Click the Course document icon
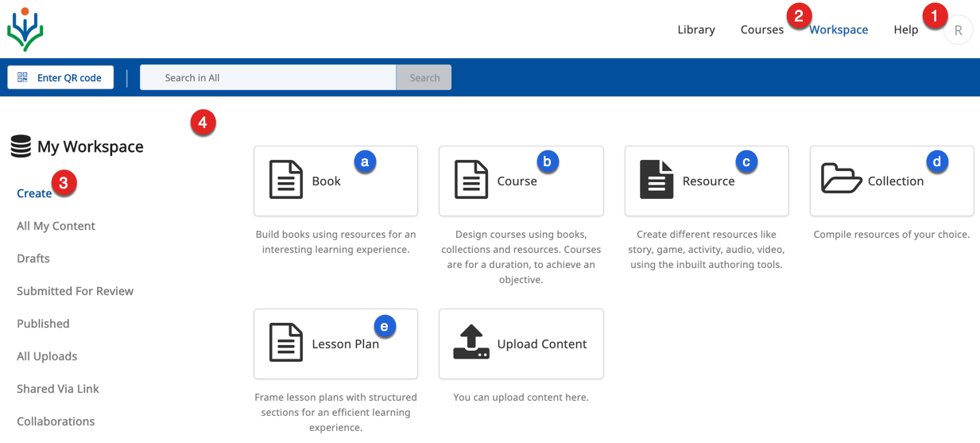 tap(471, 180)
